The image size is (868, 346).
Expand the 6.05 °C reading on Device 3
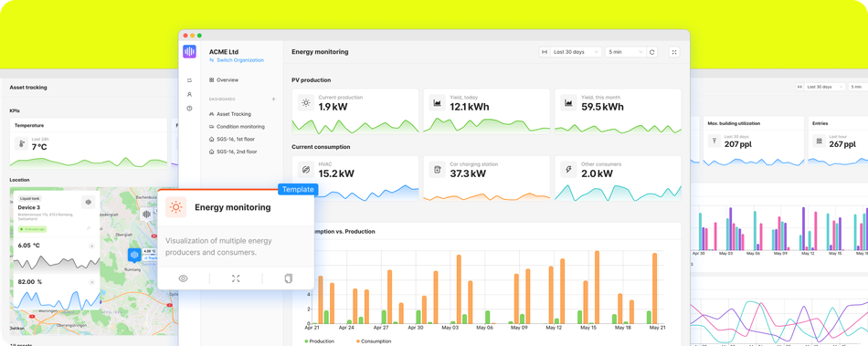click(91, 246)
